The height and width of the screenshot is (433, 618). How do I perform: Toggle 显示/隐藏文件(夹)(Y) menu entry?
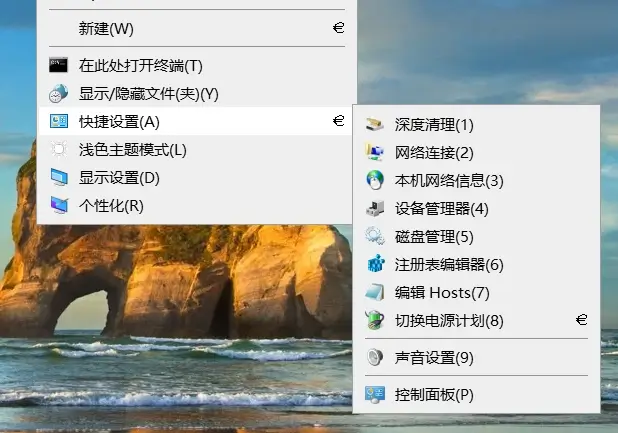(197, 93)
